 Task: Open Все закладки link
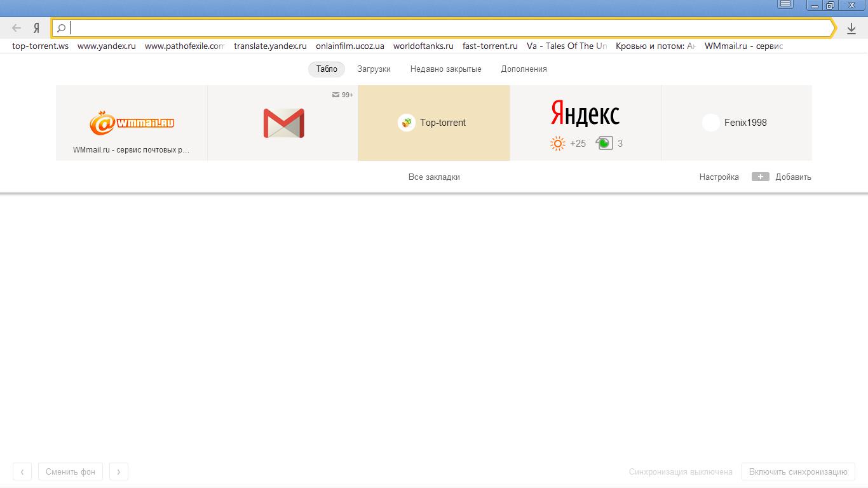pyautogui.click(x=434, y=177)
